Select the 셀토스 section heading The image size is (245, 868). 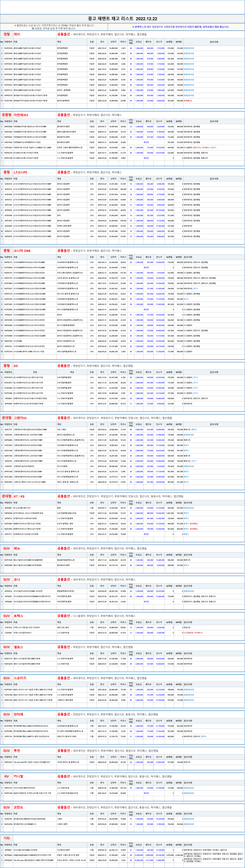pos(19,647)
